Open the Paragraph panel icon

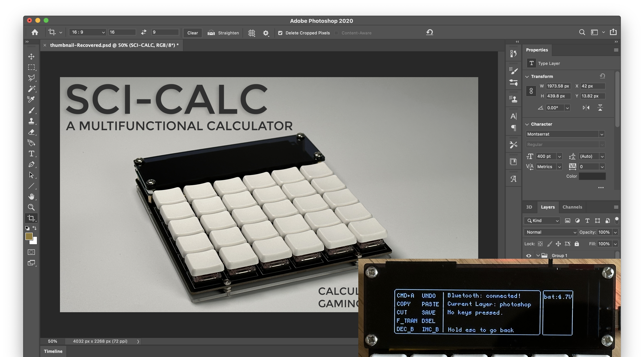pyautogui.click(x=513, y=128)
